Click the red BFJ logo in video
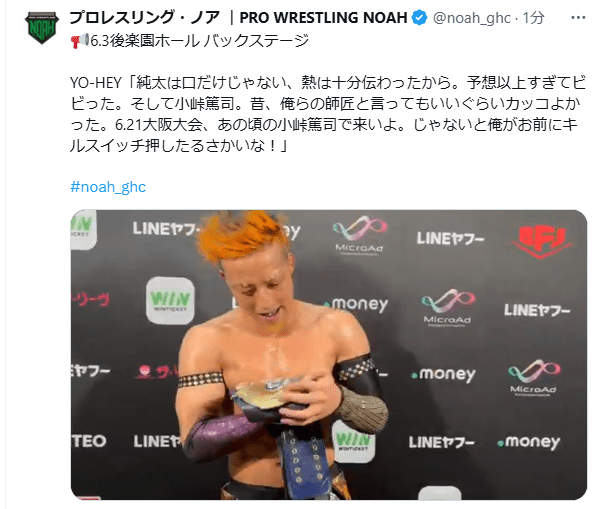 pos(540,241)
